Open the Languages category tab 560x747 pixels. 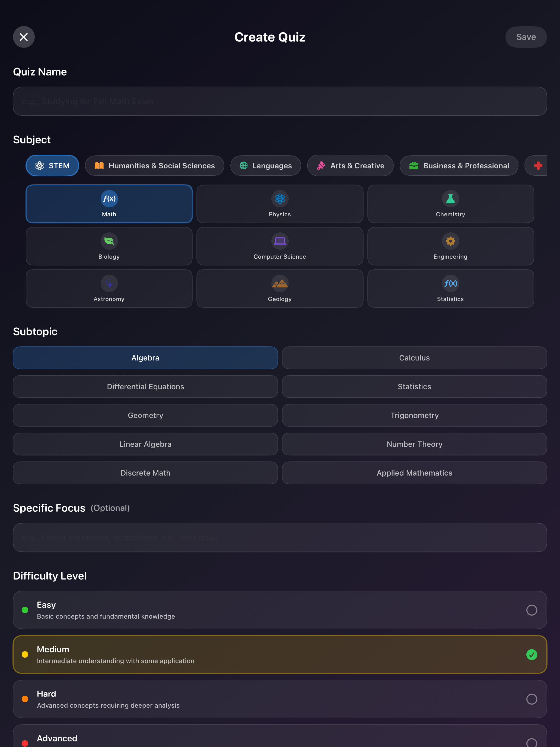click(265, 166)
